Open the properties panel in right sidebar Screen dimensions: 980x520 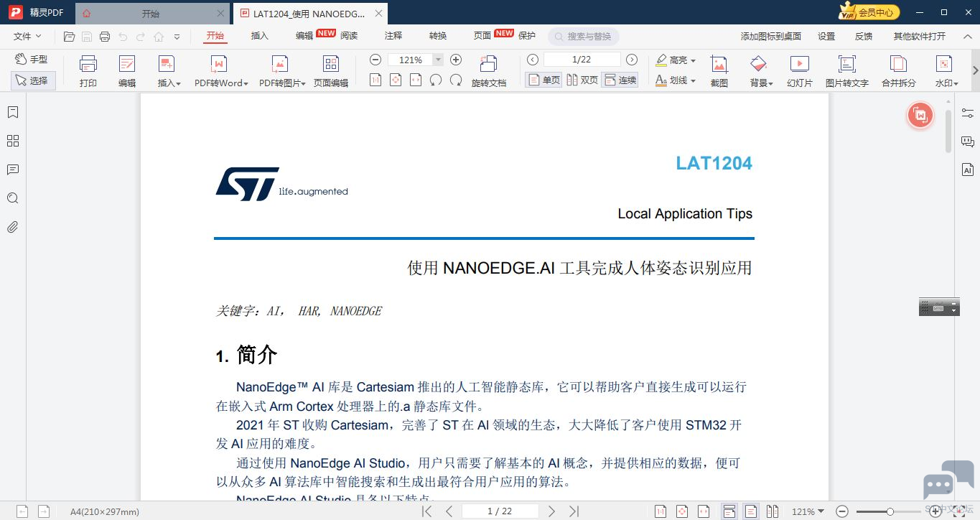[968, 113]
